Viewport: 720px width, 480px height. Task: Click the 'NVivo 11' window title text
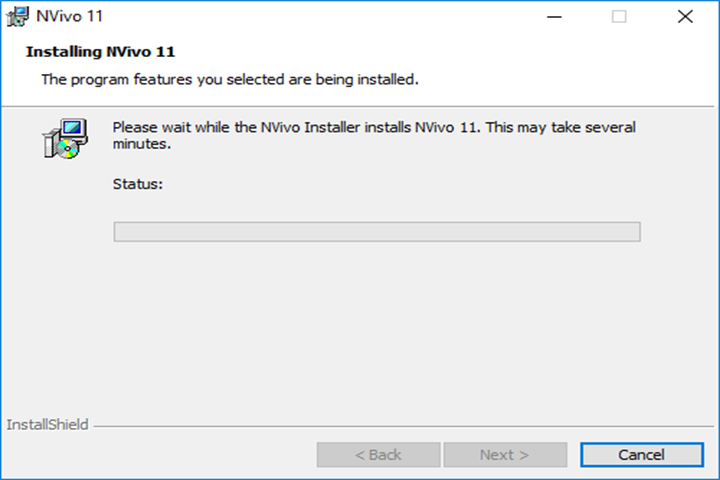click(x=69, y=17)
